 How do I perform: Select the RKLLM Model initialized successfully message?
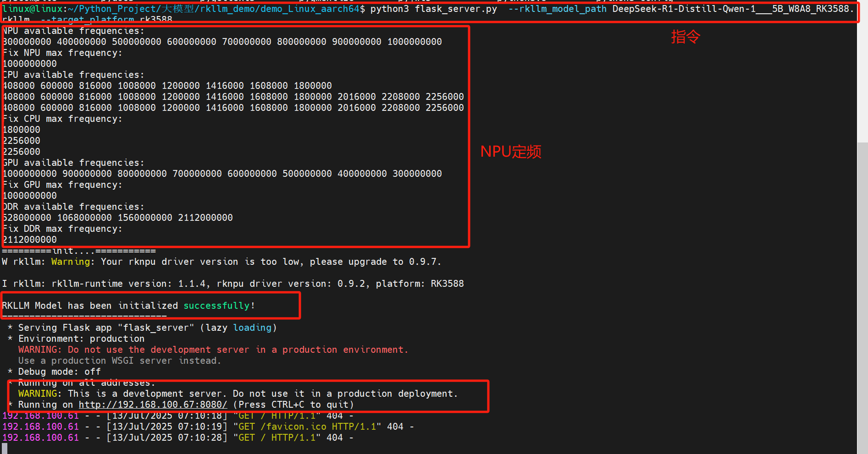point(128,305)
